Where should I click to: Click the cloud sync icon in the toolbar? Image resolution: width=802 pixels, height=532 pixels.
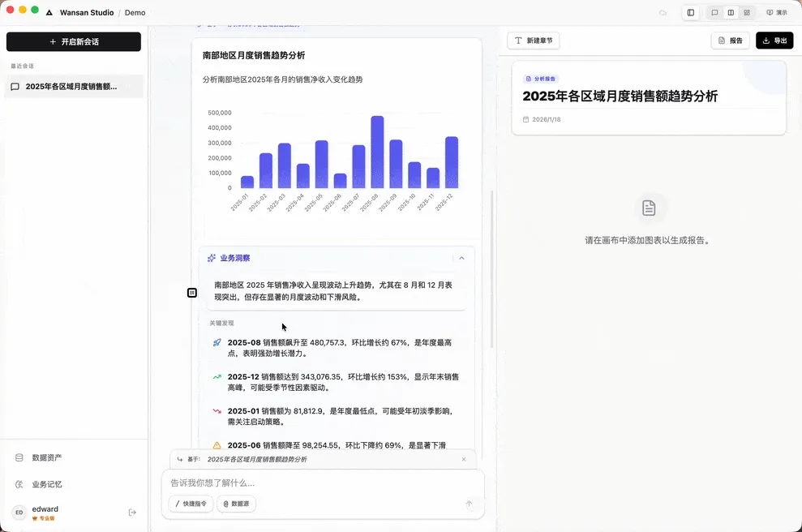(x=663, y=11)
